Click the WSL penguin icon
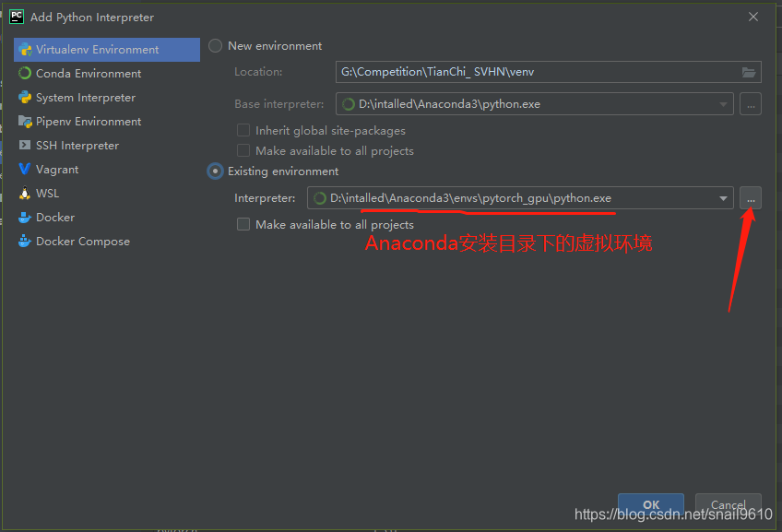The width and height of the screenshot is (782, 532). click(25, 193)
